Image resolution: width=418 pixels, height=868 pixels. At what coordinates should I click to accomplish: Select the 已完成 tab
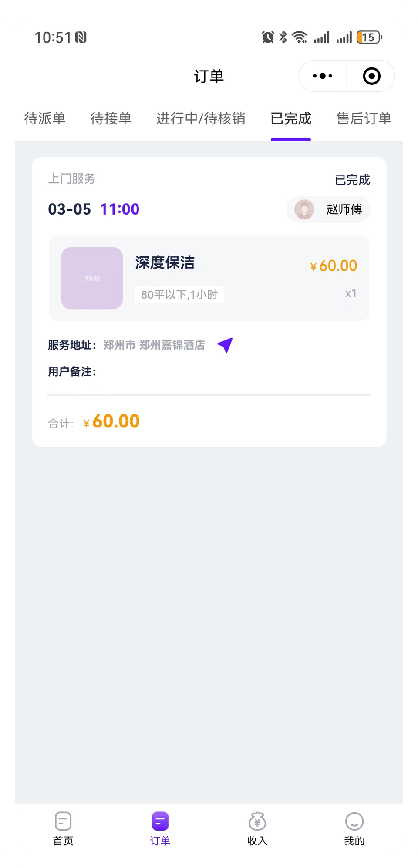291,118
